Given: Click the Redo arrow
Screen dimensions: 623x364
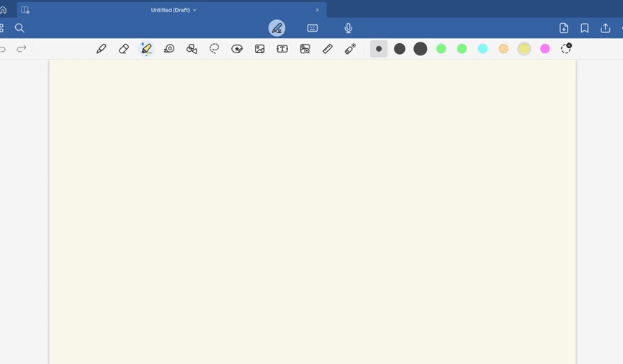Looking at the screenshot, I should (x=22, y=48).
